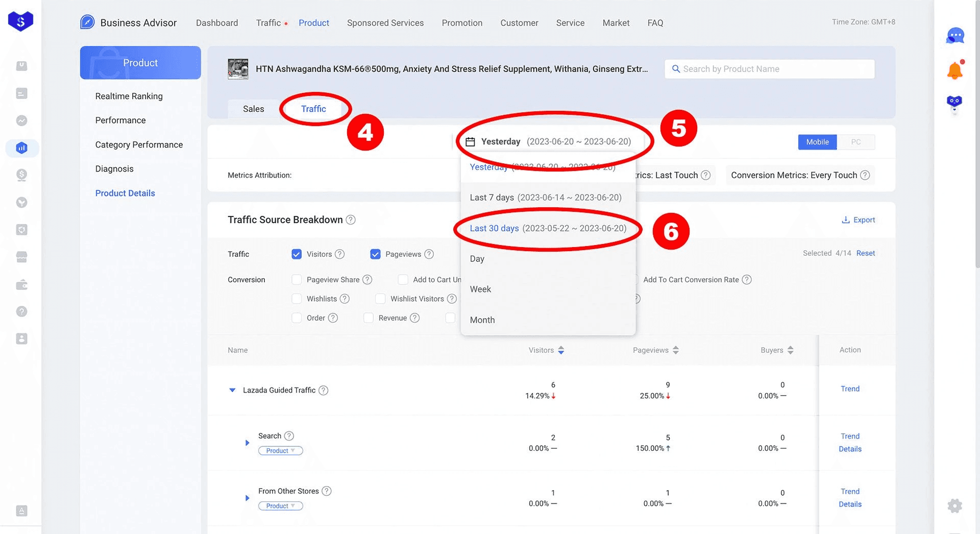The width and height of the screenshot is (980, 534).
Task: Uncheck the Pageviews checkbox
Action: click(x=375, y=254)
